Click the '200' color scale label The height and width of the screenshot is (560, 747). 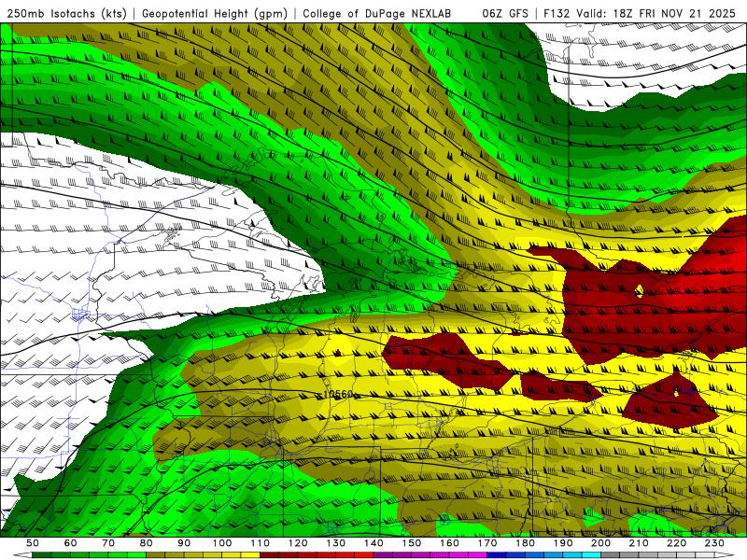click(601, 543)
